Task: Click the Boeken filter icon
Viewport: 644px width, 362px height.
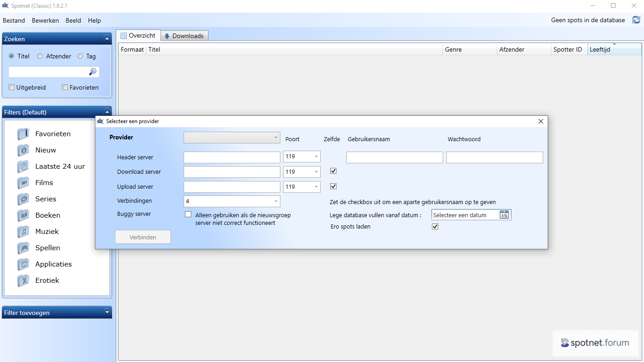Action: click(x=23, y=215)
